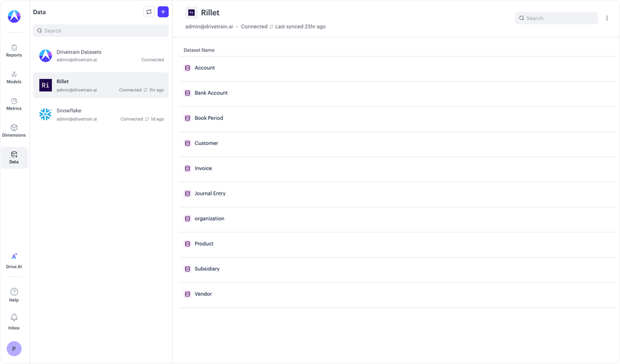Open the Models section

pyautogui.click(x=14, y=78)
